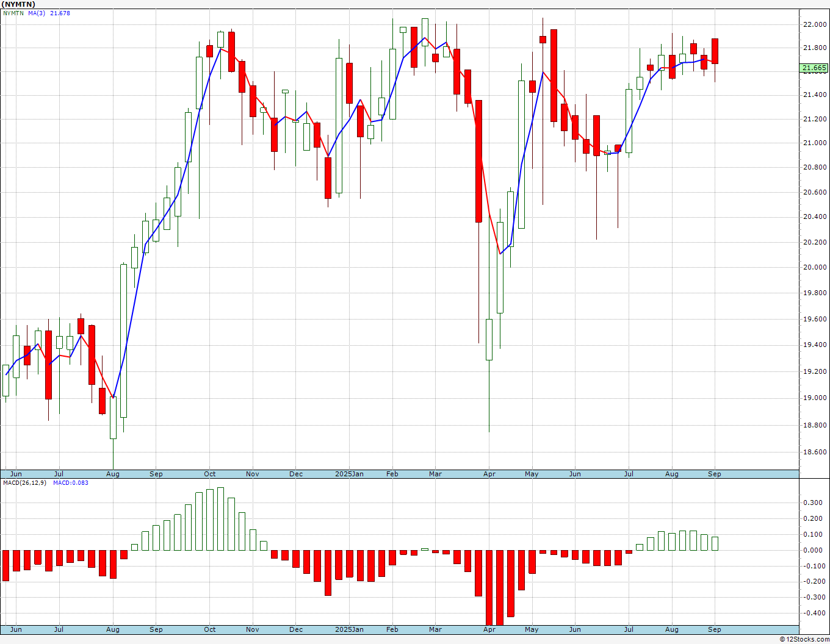
Task: Click the 20.600 price axis label
Action: pos(815,192)
